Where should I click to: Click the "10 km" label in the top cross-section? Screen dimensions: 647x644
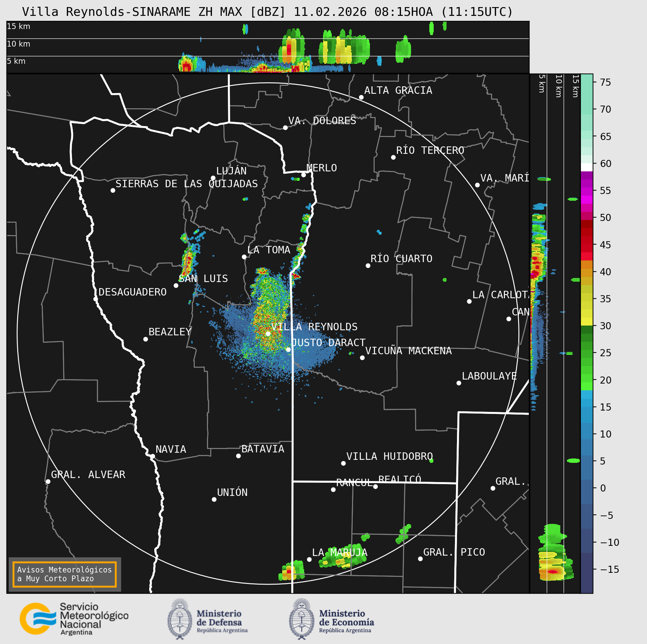pyautogui.click(x=19, y=44)
